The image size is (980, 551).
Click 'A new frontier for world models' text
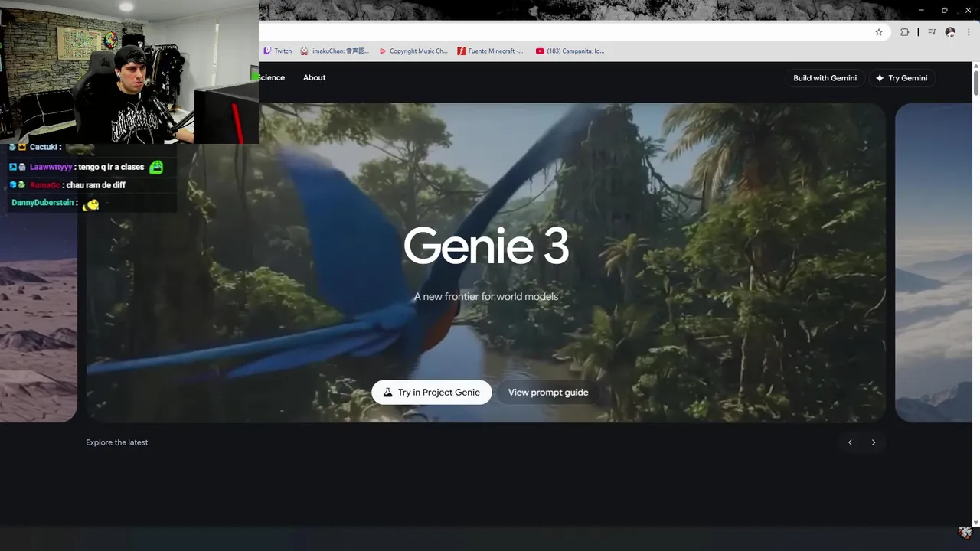(x=486, y=297)
